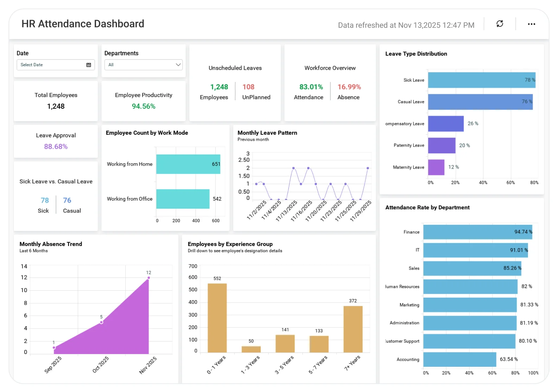Click the Employees by Experience Group title
The width and height of the screenshot is (558, 392).
tap(230, 244)
